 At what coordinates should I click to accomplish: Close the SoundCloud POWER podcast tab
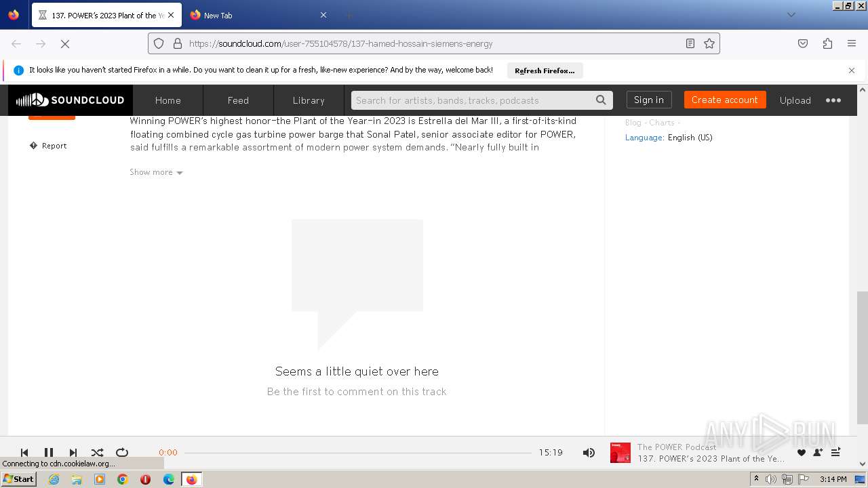[171, 15]
